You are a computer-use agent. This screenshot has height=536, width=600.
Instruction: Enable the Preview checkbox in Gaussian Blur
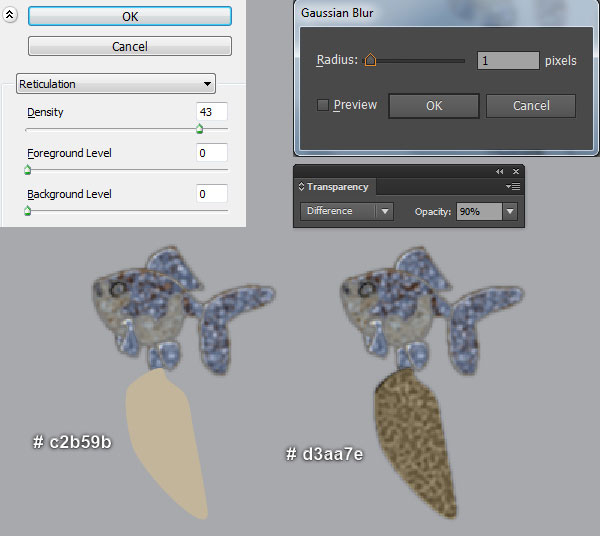coord(323,105)
